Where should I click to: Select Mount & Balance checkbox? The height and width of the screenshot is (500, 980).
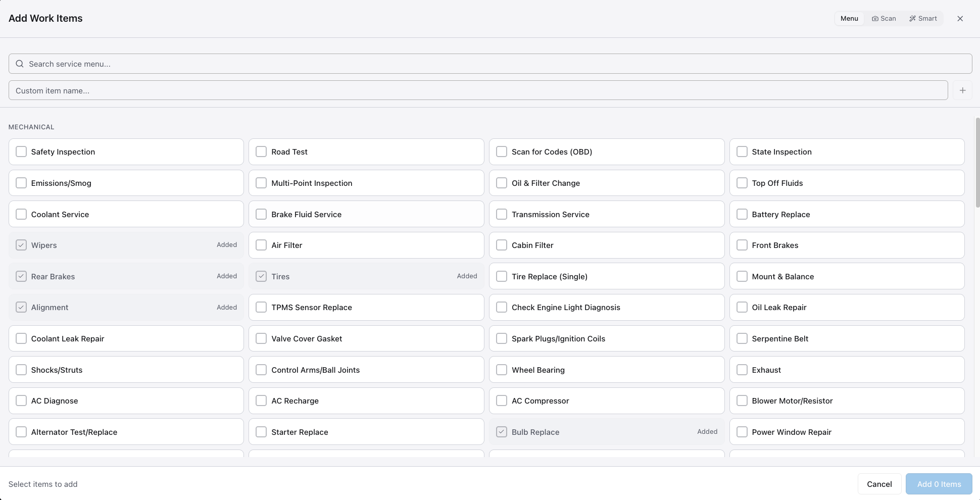point(742,276)
